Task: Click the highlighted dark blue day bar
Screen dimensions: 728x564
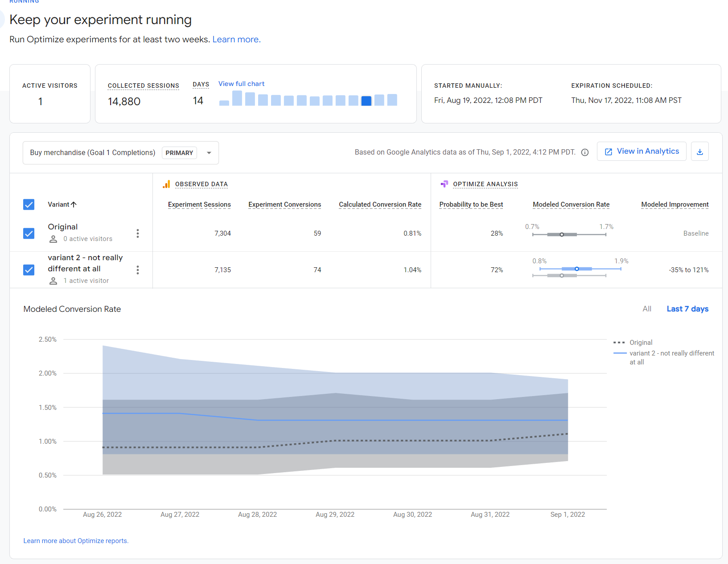Action: (x=366, y=101)
